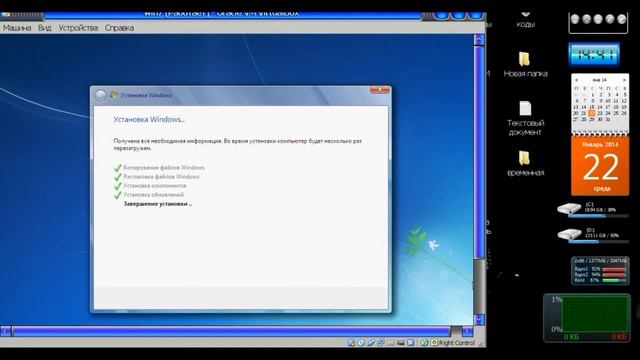Click the checkmark next to Копирование файлов Windows
640x360 pixels.
point(118,168)
